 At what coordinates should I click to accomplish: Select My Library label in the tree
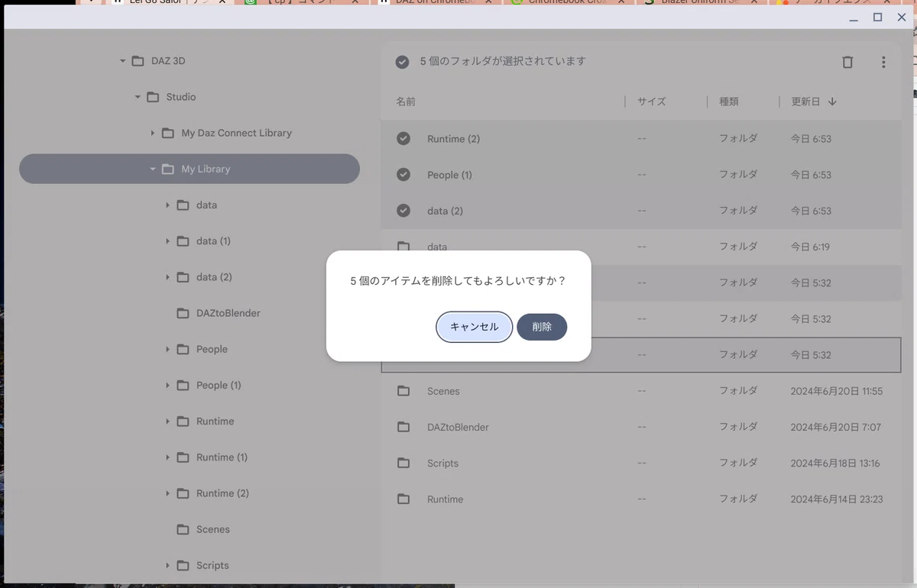[x=206, y=169]
